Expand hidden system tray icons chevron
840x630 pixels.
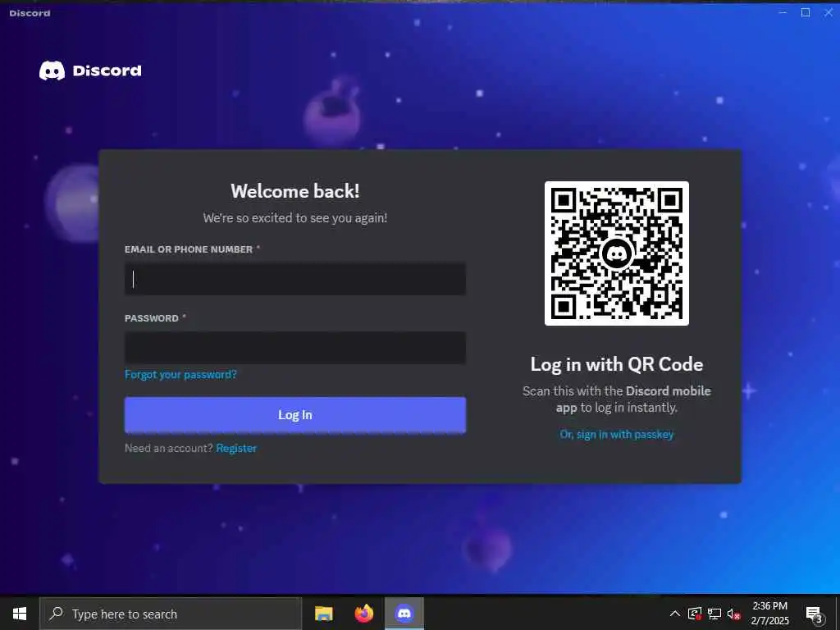tap(675, 614)
